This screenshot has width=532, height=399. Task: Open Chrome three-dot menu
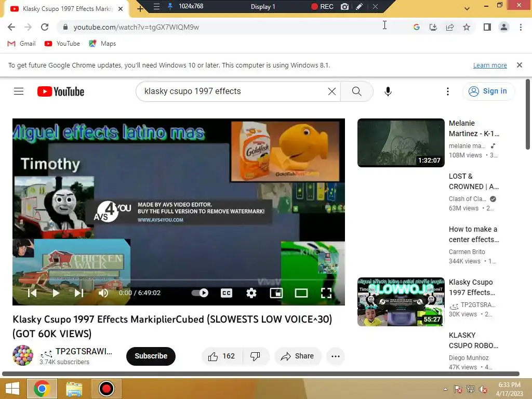[521, 27]
